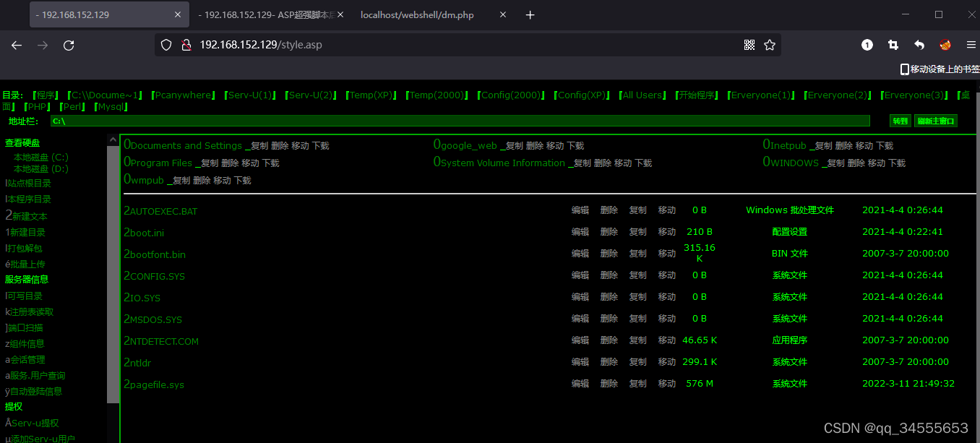This screenshot has height=443, width=980.
Task: Open the 程序 directory shortcut
Action: point(46,95)
